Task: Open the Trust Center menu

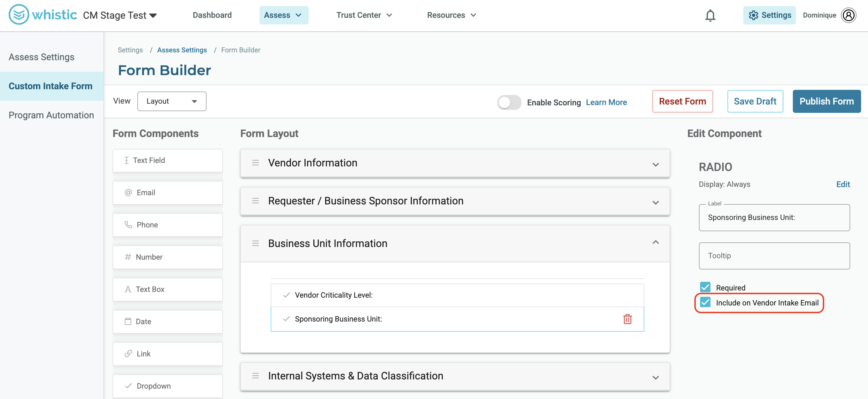Action: click(364, 15)
